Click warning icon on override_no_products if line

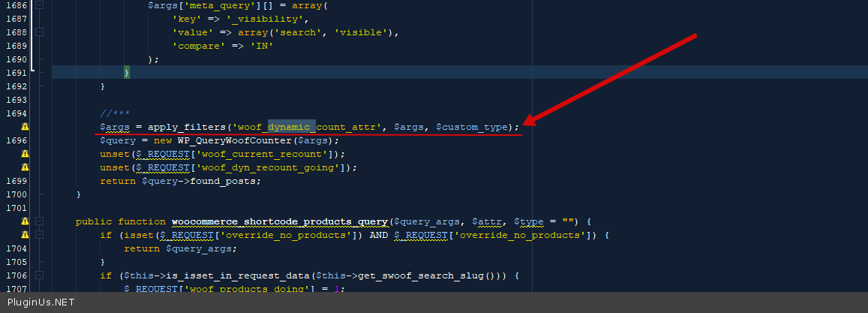25,235
